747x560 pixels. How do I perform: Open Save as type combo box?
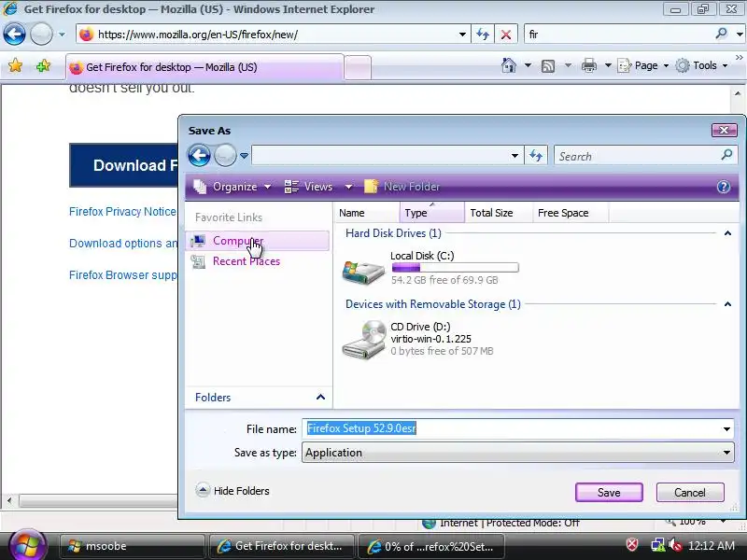[518, 453]
